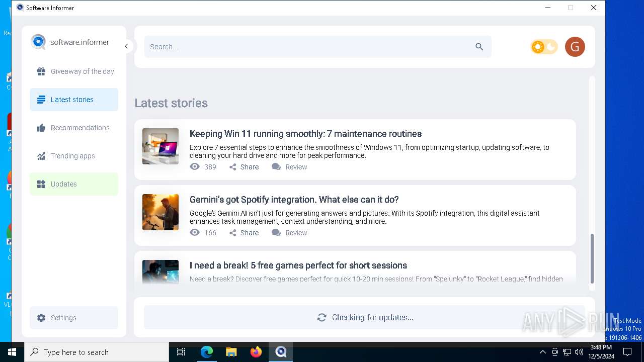The image size is (644, 362).
Task: Open the Windows Start menu
Action: pyautogui.click(x=12, y=352)
